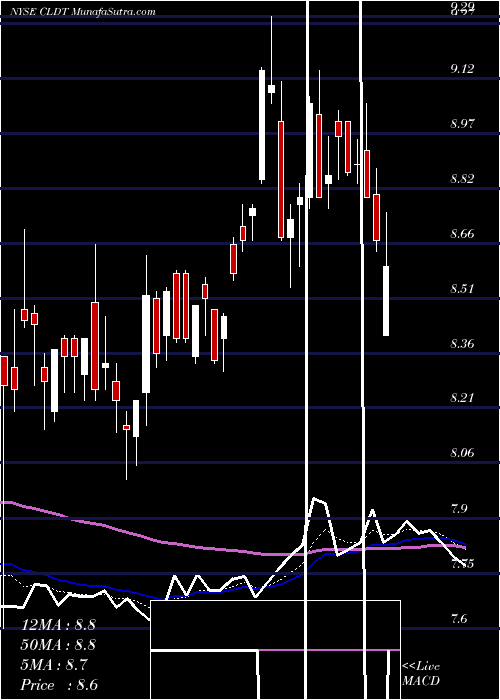Click the 9.12 price axis label
The image size is (500, 700).
point(462,69)
